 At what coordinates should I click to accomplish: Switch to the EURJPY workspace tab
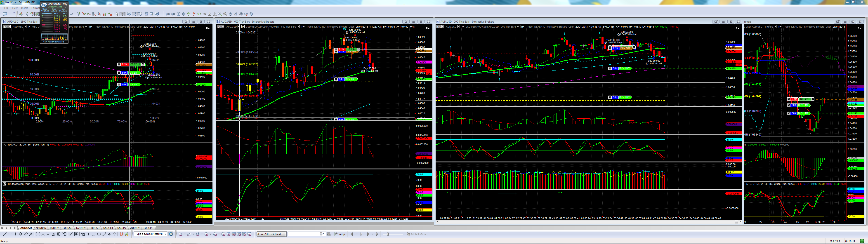click(x=54, y=228)
